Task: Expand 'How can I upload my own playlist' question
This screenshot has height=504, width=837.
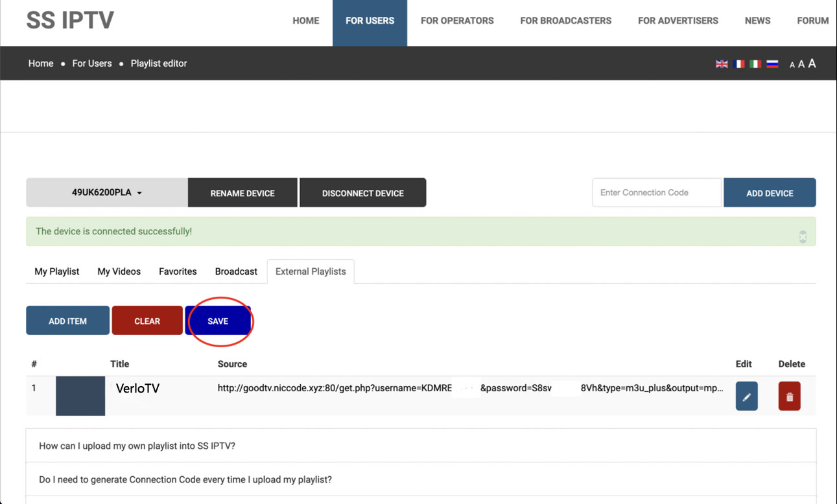Action: pyautogui.click(x=137, y=446)
